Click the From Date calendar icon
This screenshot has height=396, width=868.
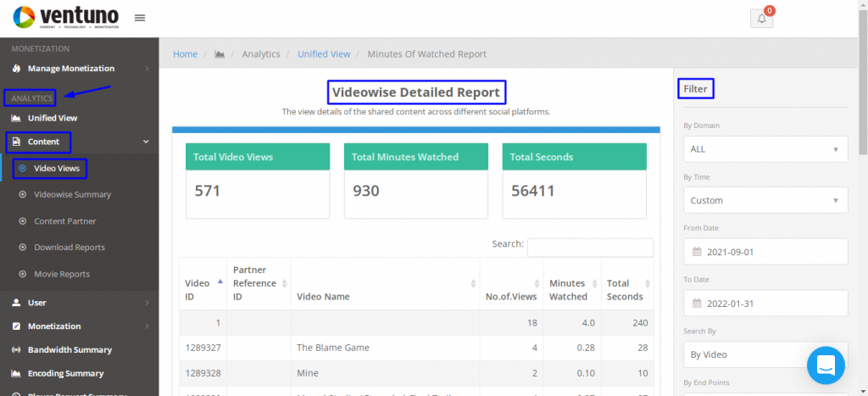tap(697, 252)
